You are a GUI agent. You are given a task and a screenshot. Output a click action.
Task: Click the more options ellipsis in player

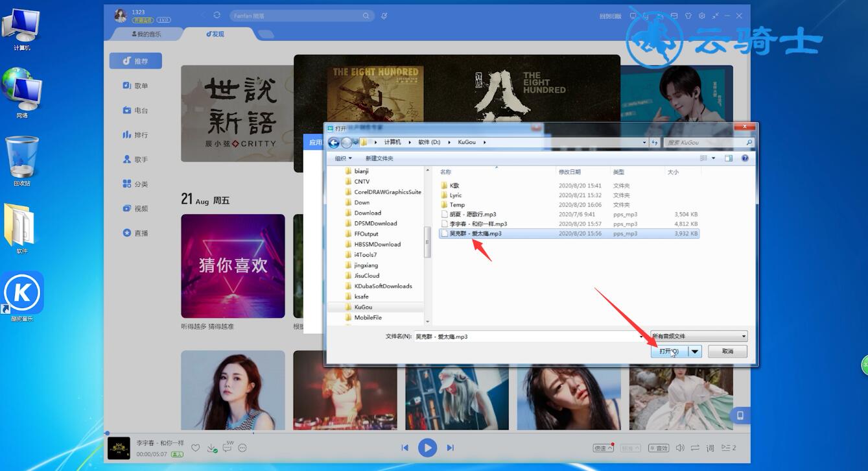coord(242,448)
